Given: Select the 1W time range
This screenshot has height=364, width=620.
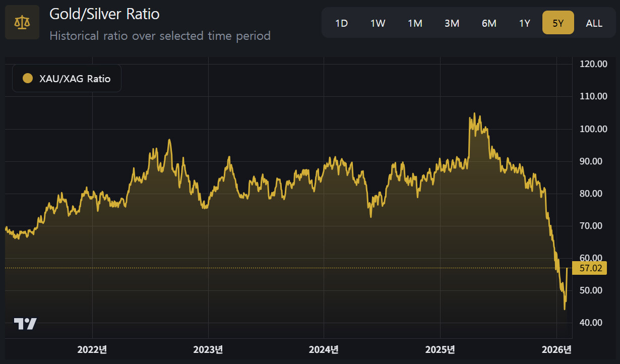Looking at the screenshot, I should (x=378, y=23).
